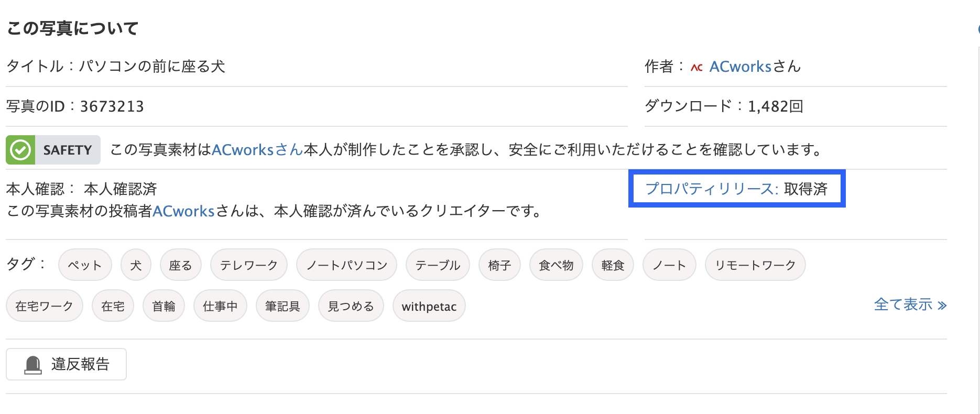Open ACworksさん link in SAFETY notice
The image size is (980, 414).
[x=257, y=150]
